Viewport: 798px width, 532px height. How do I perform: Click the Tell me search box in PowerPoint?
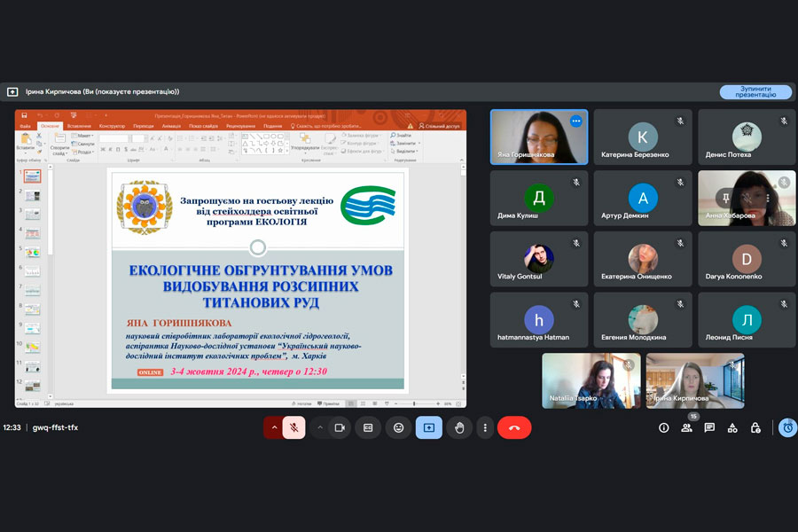(325, 126)
